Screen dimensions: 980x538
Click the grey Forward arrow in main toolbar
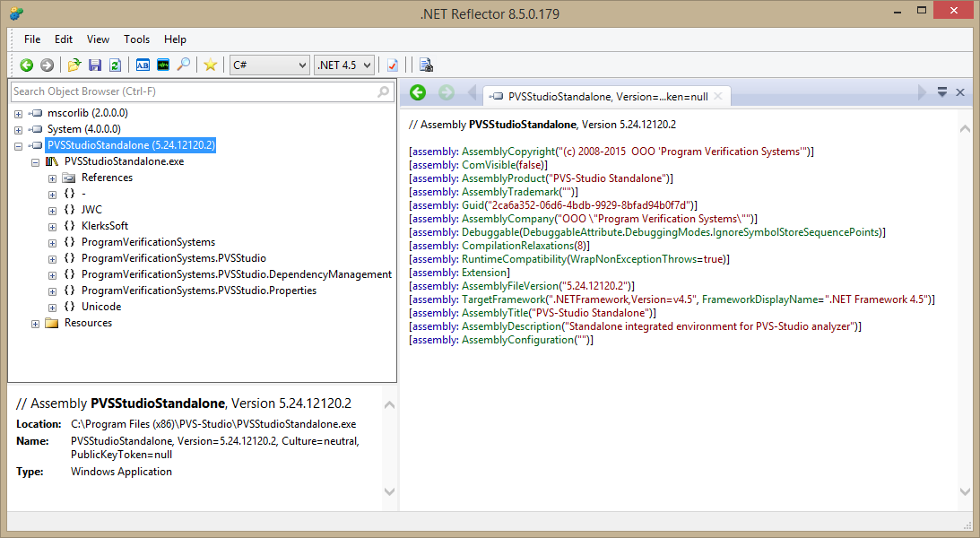[47, 65]
